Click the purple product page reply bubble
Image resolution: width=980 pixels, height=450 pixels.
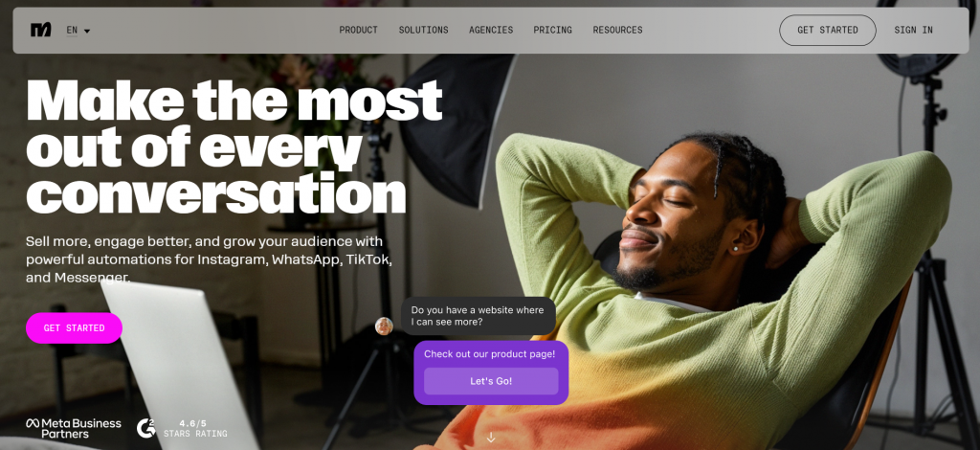coord(491,372)
